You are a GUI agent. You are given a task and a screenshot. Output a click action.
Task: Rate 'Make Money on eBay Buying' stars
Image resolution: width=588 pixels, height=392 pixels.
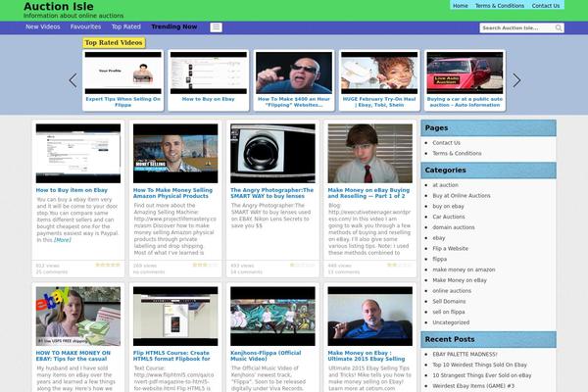tap(400, 265)
